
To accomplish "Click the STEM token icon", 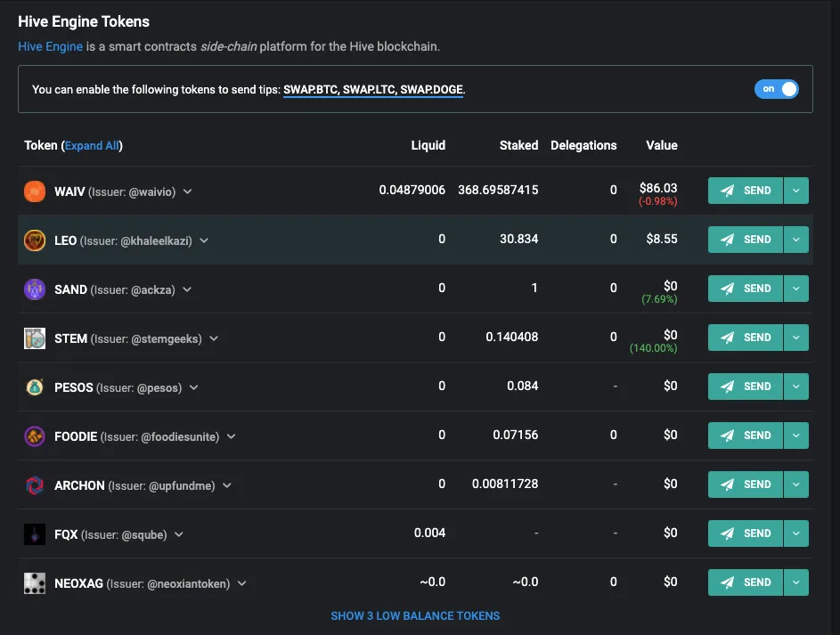I will (35, 338).
